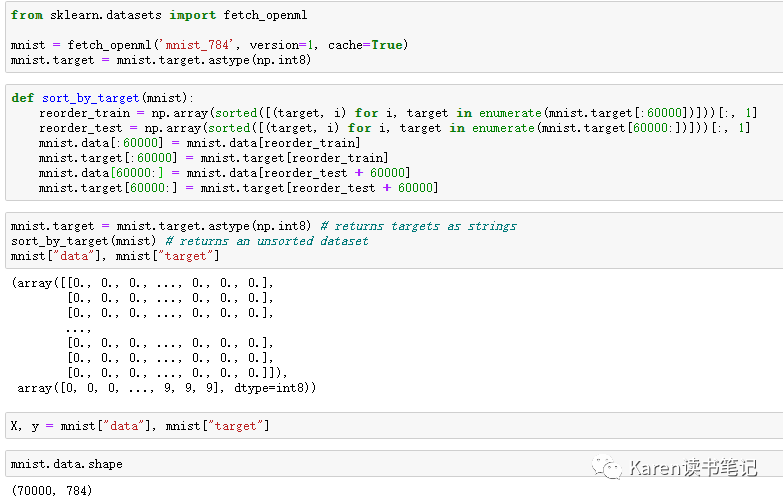
Task: Select the mnist.data.shape code cell
Action: (x=394, y=464)
